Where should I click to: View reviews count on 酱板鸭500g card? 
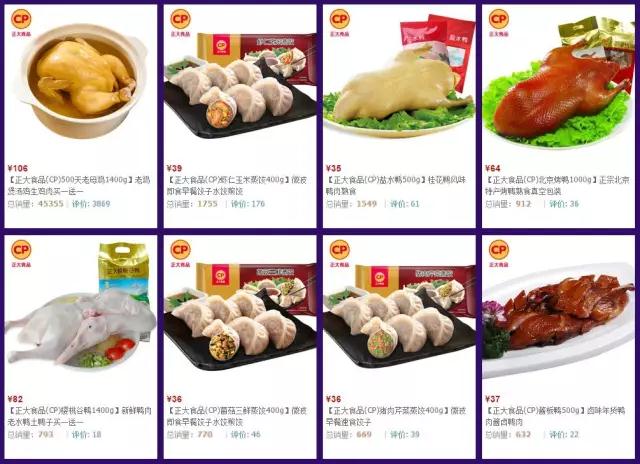pos(564,435)
